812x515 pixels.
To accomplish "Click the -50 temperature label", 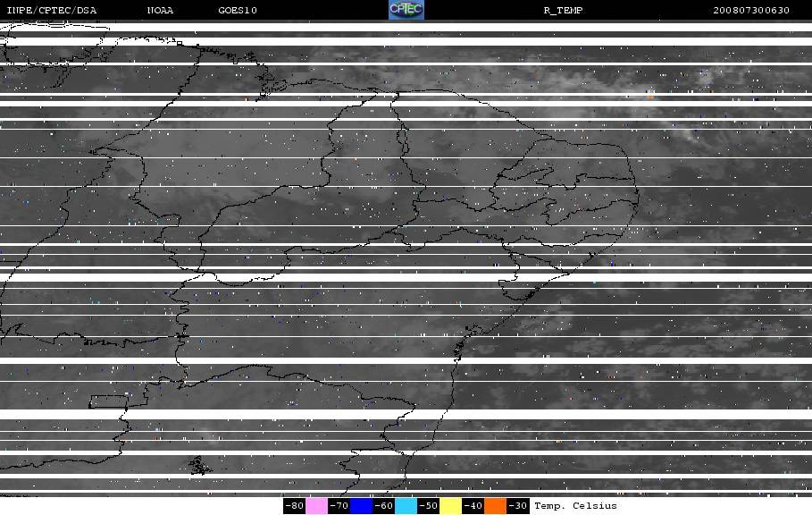I will point(428,506).
